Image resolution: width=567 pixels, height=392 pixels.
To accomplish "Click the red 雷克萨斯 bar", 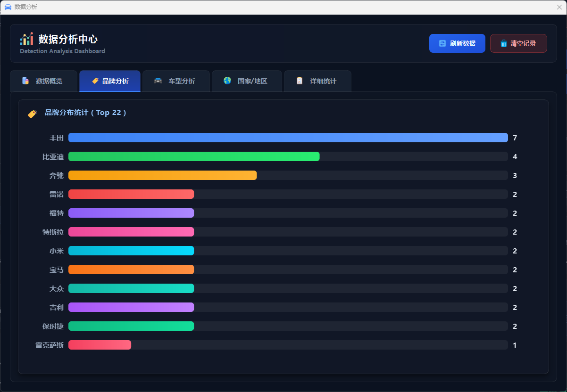I will point(100,345).
